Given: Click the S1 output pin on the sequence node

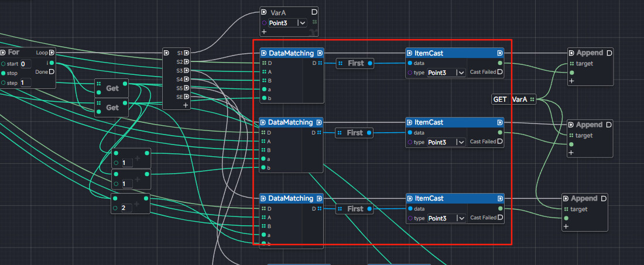Looking at the screenshot, I should pyautogui.click(x=187, y=53).
